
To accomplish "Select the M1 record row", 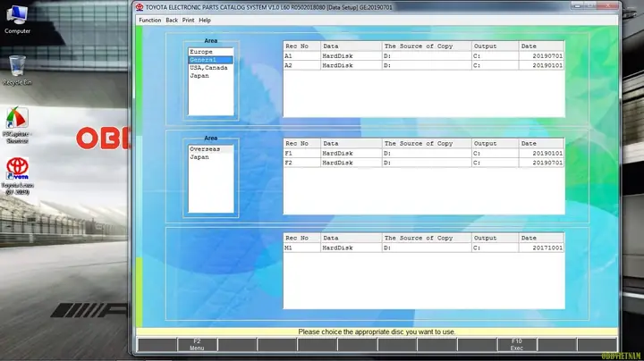I will [423, 248].
